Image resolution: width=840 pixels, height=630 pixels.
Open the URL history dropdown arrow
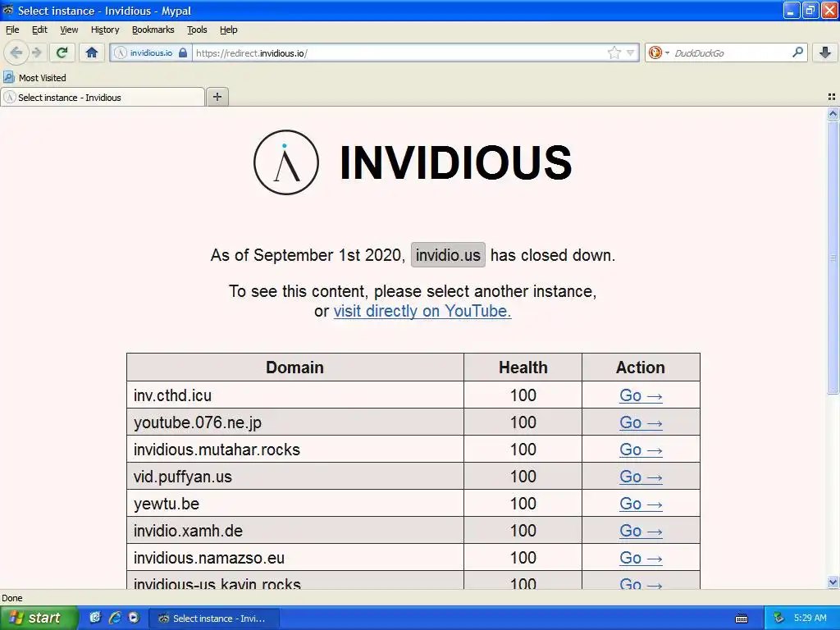coord(631,52)
